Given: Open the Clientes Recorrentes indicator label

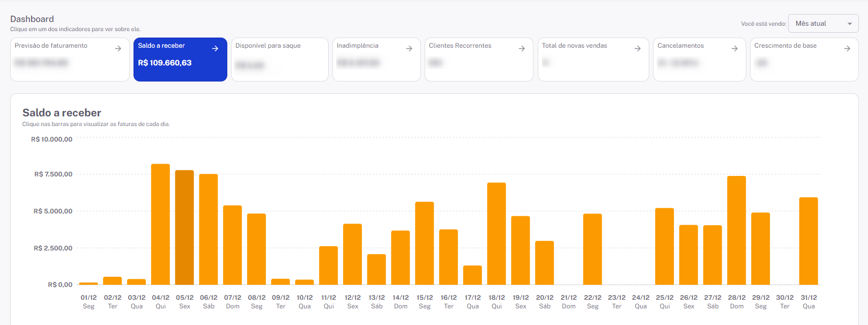Looking at the screenshot, I should (x=460, y=46).
